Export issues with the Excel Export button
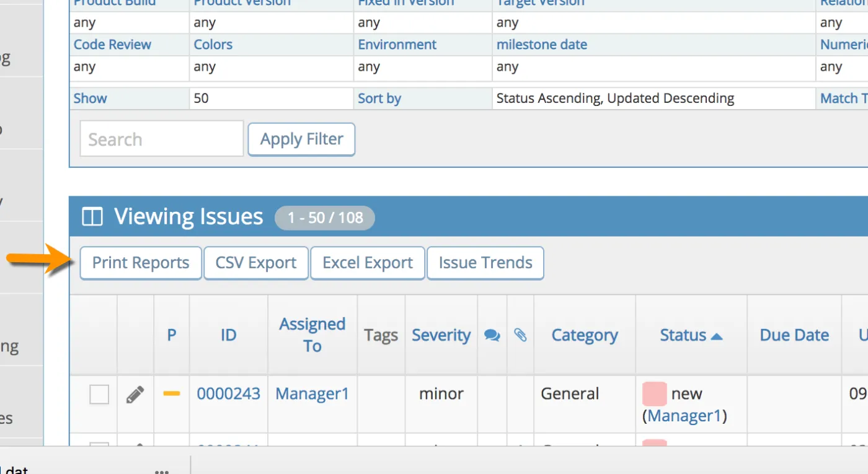This screenshot has width=868, height=474. click(x=368, y=263)
